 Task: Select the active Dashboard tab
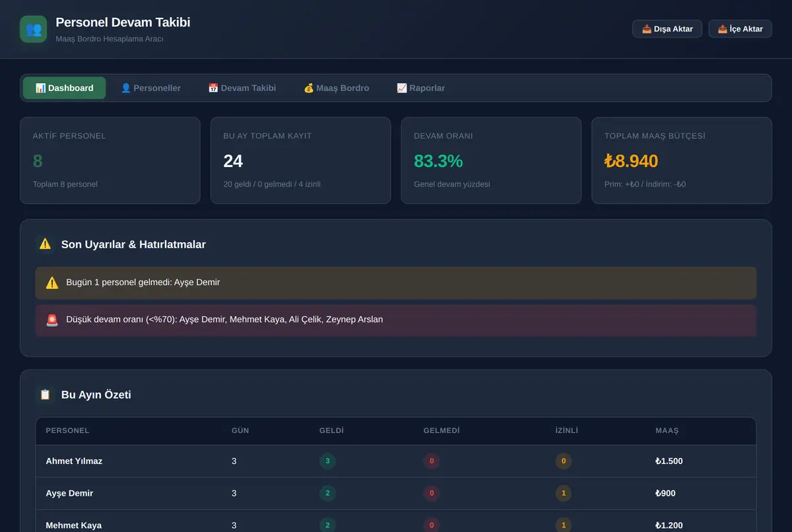(64, 88)
